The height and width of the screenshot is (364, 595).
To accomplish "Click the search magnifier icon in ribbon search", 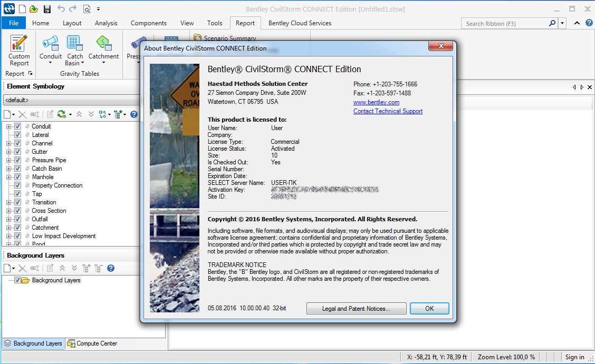I will pos(552,23).
